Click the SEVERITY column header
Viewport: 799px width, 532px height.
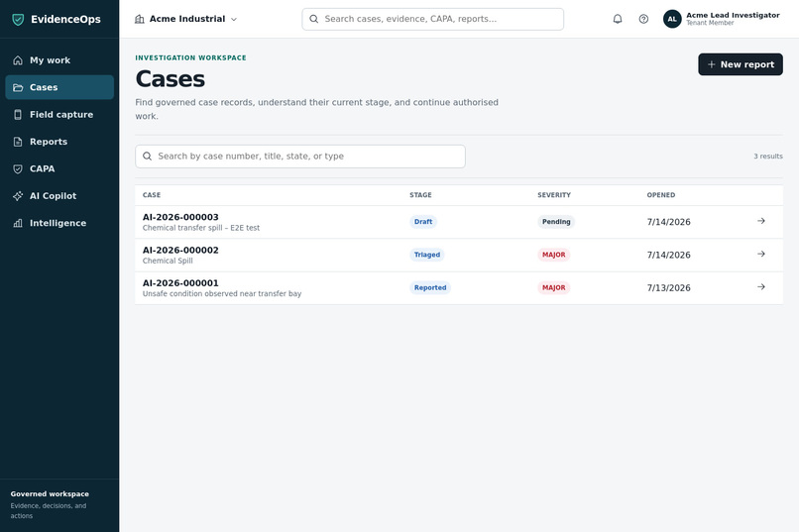point(554,195)
